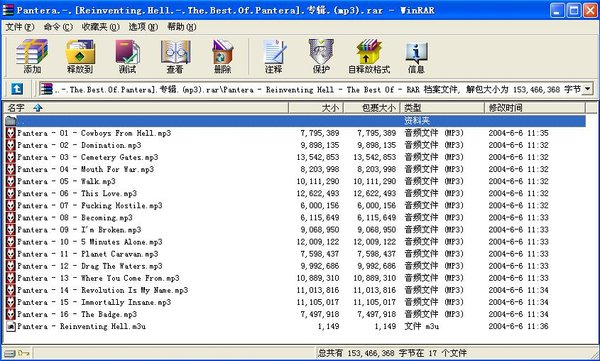600x361 pixels.
Task: Sort by 类型 (Type) column header
Action: [442, 108]
